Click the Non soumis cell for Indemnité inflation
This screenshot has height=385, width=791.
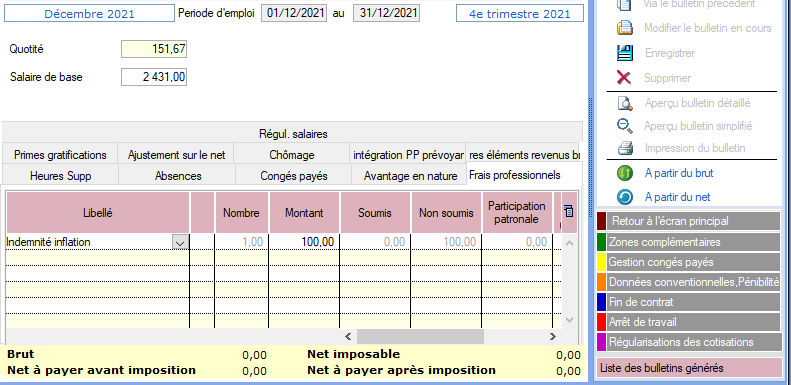pos(446,242)
